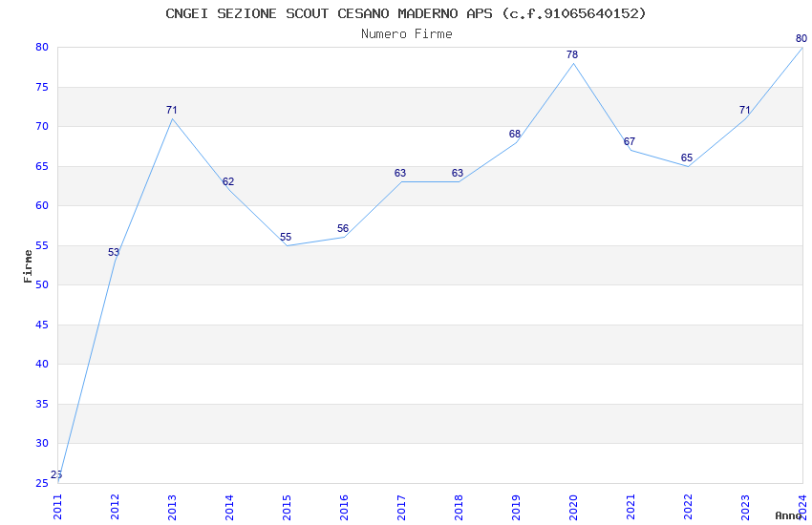Select the 2023 year label
Screen dimensions: 812x525
point(745,507)
